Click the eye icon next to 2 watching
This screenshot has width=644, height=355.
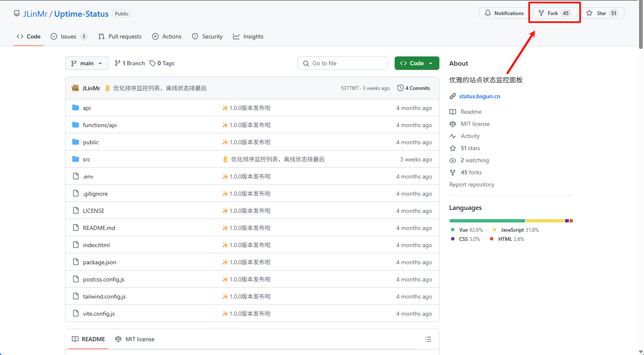tap(453, 160)
